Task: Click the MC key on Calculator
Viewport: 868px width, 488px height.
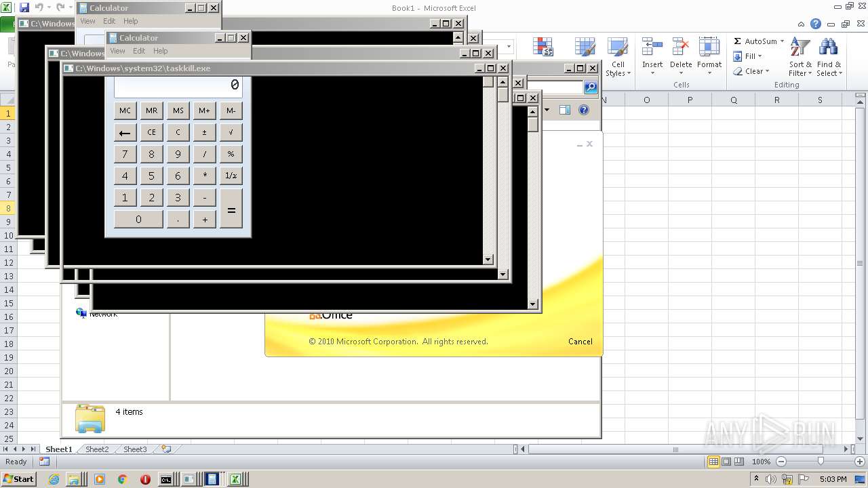Action: click(125, 110)
